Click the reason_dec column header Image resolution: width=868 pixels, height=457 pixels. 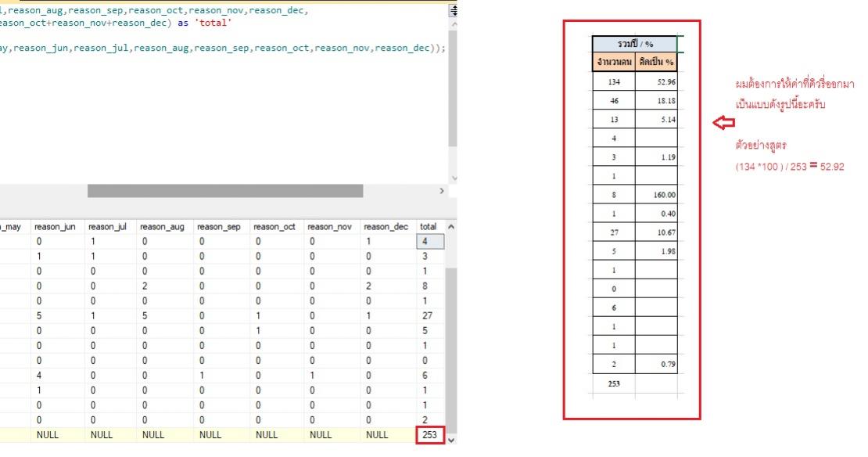coord(386,227)
